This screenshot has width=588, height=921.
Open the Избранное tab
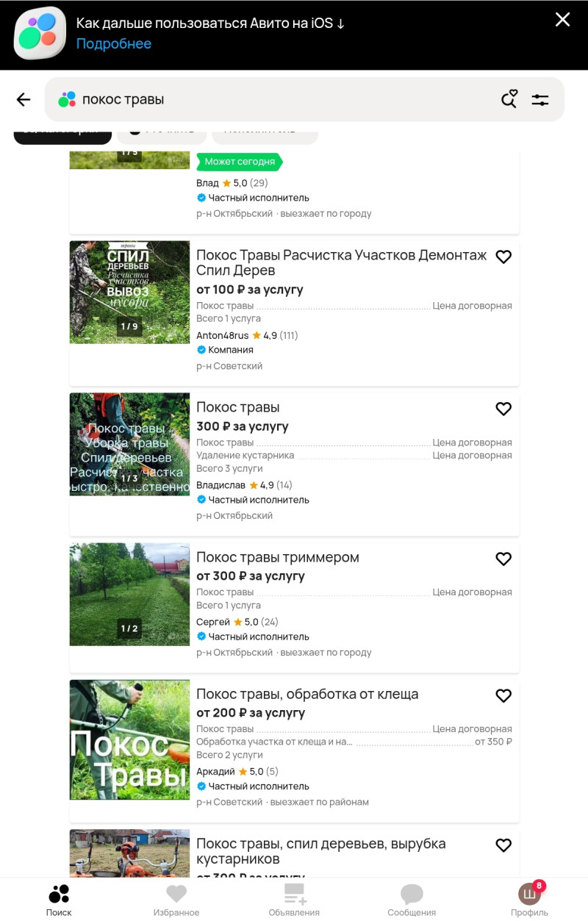[176, 900]
